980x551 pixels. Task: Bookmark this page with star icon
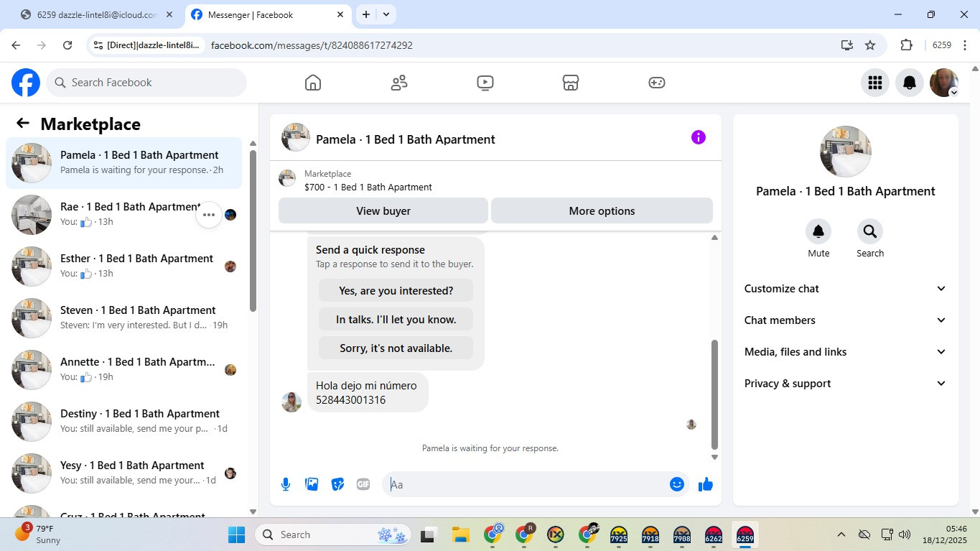pyautogui.click(x=870, y=45)
